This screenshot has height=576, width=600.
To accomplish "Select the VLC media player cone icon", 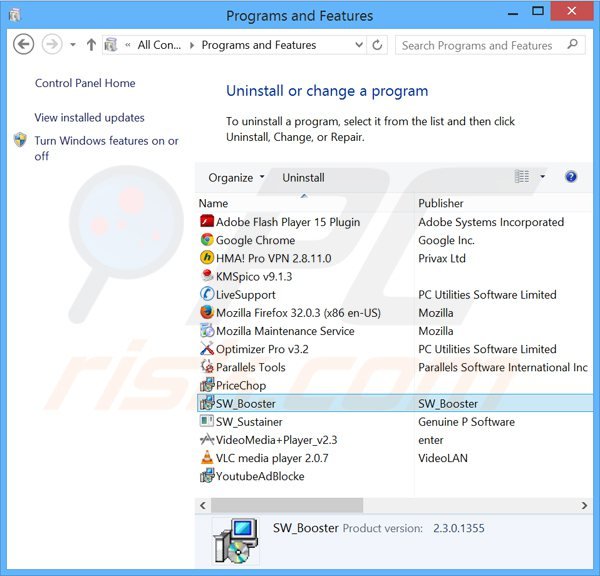I will point(207,457).
